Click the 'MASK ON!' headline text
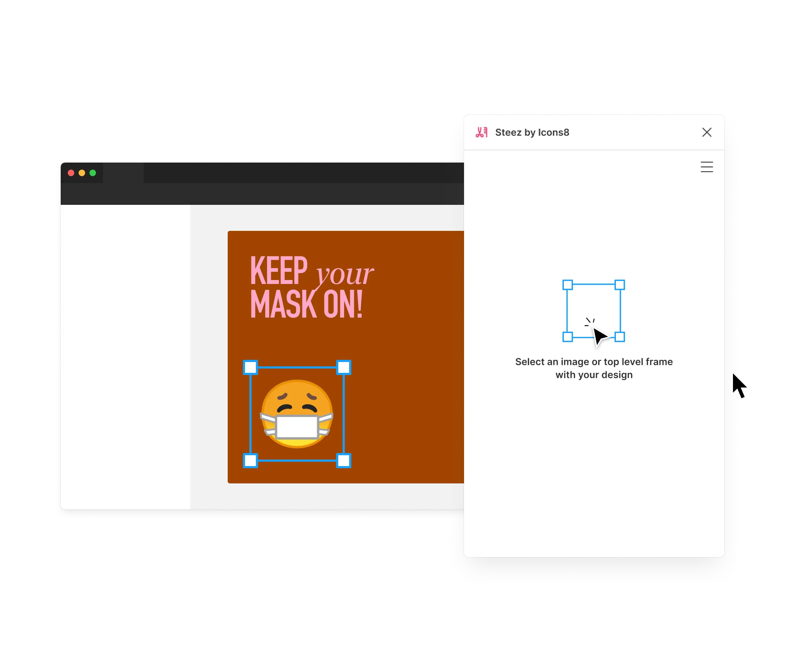This screenshot has height=672, width=785. (306, 305)
